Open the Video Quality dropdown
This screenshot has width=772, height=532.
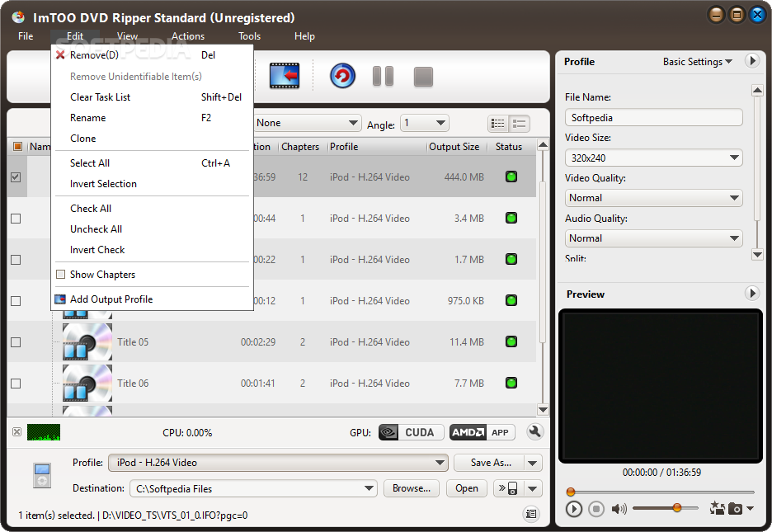click(x=654, y=198)
